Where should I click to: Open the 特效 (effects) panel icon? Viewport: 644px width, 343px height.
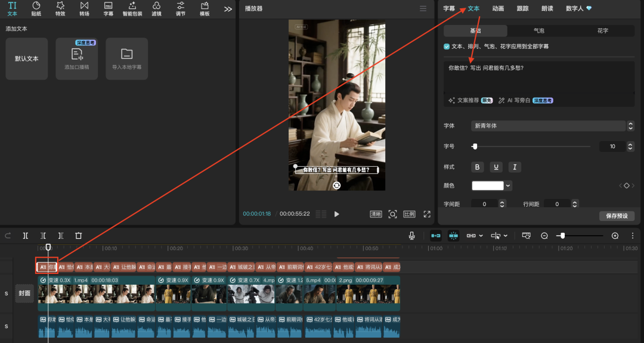click(60, 8)
